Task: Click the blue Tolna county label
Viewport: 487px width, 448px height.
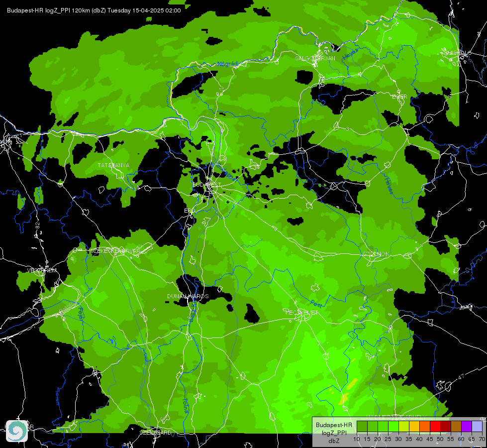Action: pyautogui.click(x=186, y=405)
